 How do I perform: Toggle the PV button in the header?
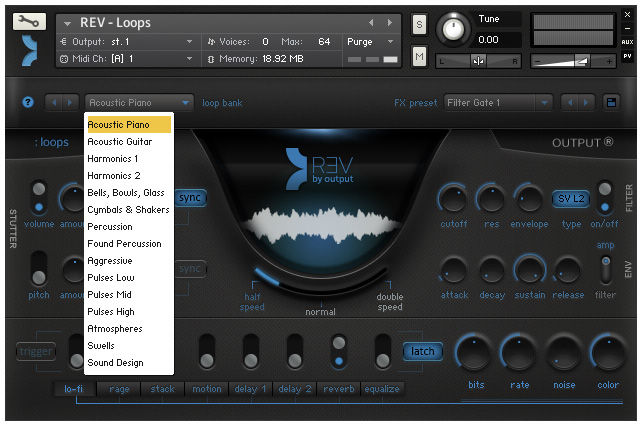click(627, 56)
